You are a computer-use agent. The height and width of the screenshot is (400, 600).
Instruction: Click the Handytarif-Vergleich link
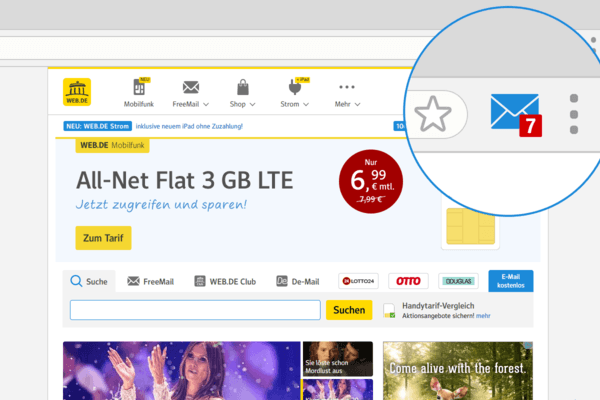pyautogui.click(x=438, y=306)
